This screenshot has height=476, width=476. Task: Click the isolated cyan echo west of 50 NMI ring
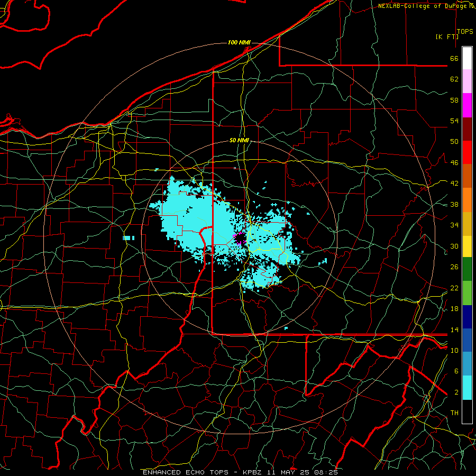(x=129, y=238)
